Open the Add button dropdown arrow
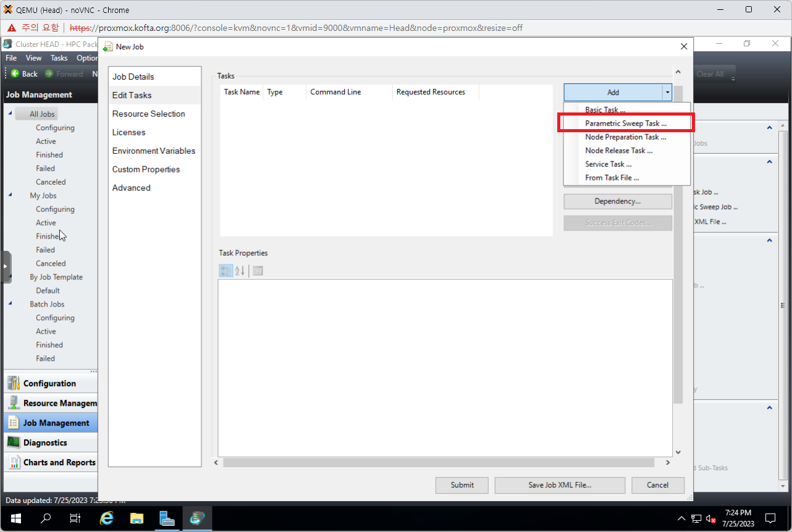 [x=667, y=92]
